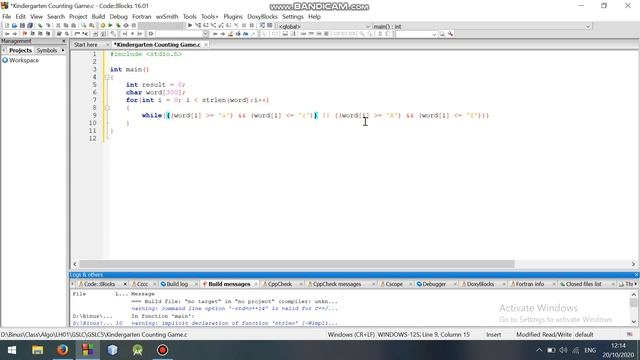Rebuild the project icon

click(x=126, y=26)
